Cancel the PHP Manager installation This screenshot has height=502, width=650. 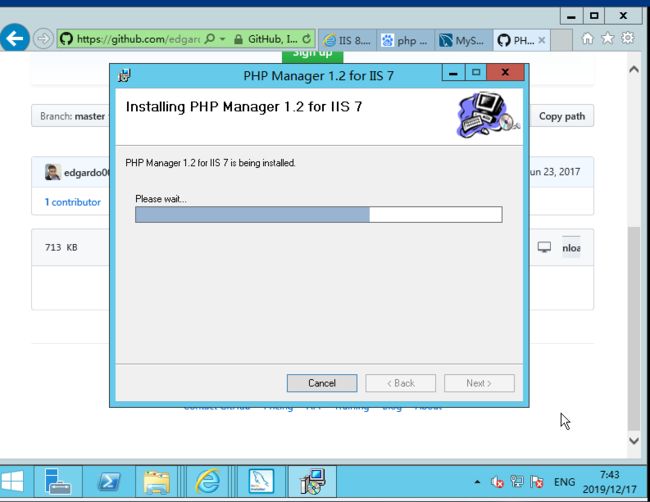(322, 383)
